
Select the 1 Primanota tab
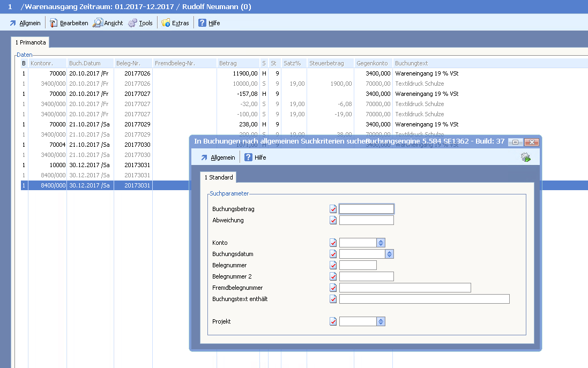pyautogui.click(x=30, y=42)
